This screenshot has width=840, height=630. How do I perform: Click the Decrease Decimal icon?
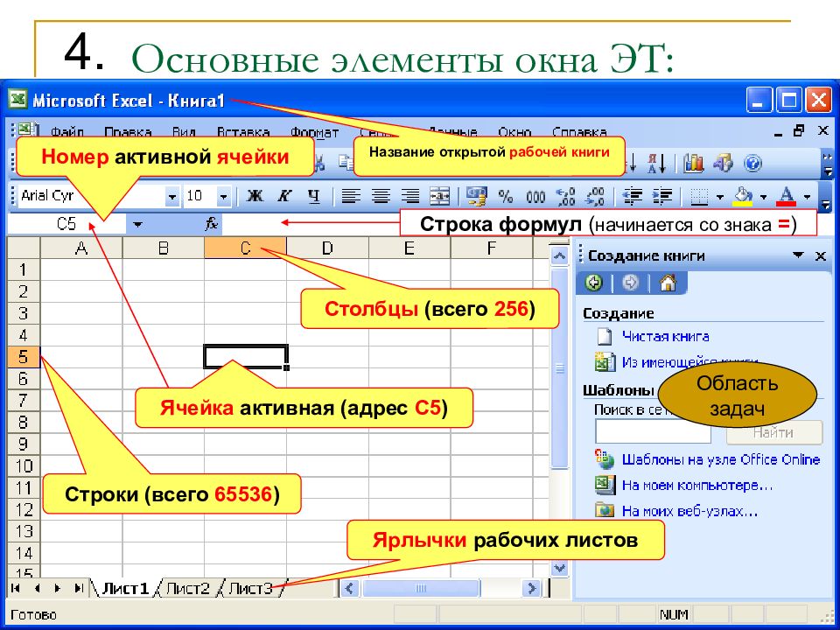(595, 197)
